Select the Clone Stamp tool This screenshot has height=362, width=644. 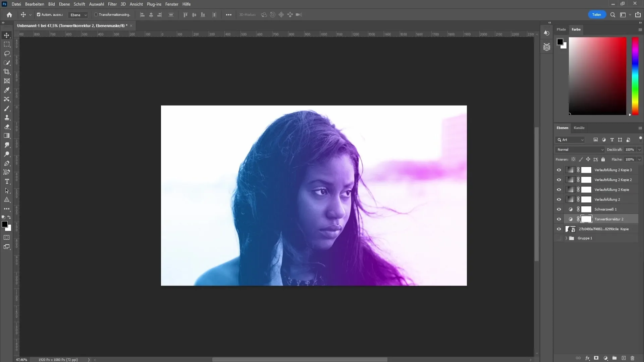pos(7,118)
